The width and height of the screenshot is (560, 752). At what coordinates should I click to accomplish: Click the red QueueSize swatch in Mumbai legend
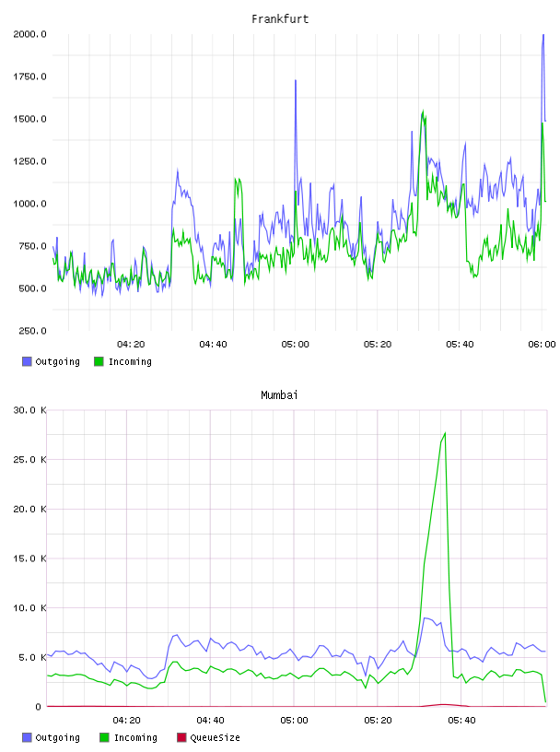[x=181, y=737]
